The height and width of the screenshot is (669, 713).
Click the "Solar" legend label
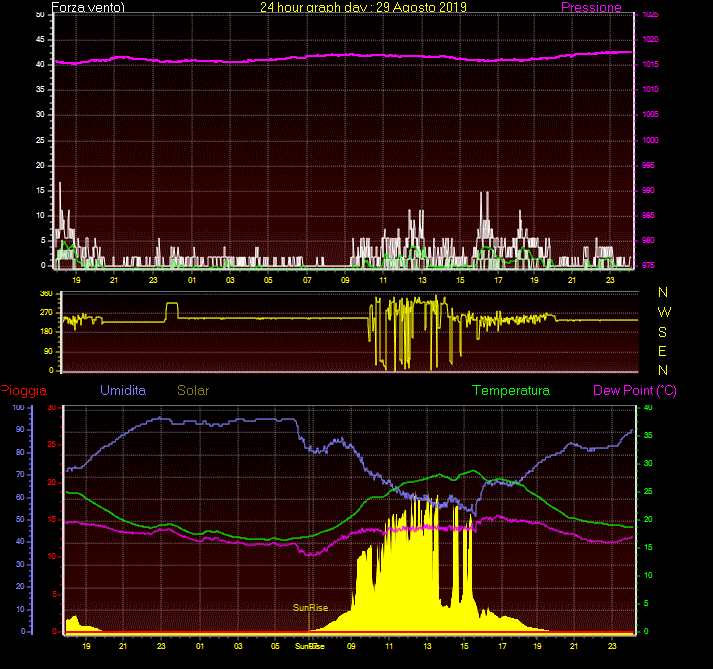point(193,390)
